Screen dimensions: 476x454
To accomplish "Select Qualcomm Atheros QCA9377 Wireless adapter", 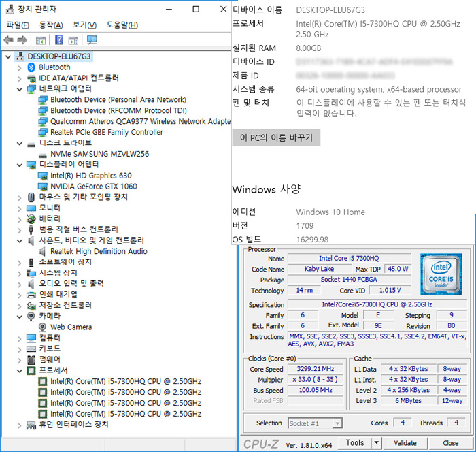I will coord(140,122).
